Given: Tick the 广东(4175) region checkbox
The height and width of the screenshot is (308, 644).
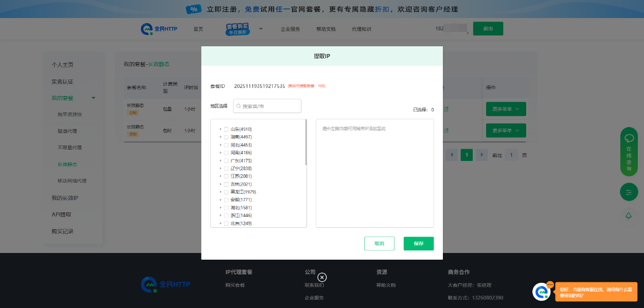Looking at the screenshot, I should pyautogui.click(x=226, y=160).
